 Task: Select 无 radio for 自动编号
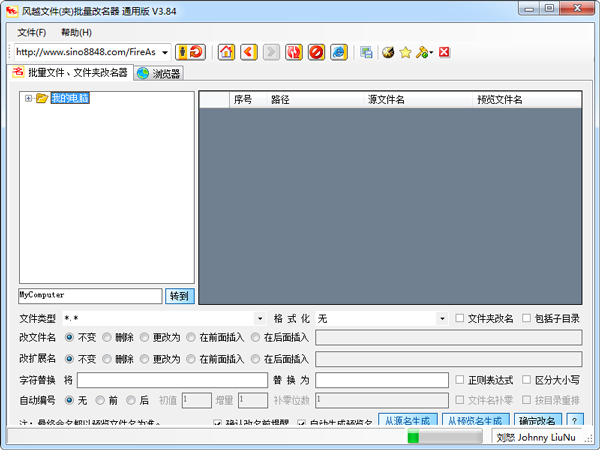[69, 400]
